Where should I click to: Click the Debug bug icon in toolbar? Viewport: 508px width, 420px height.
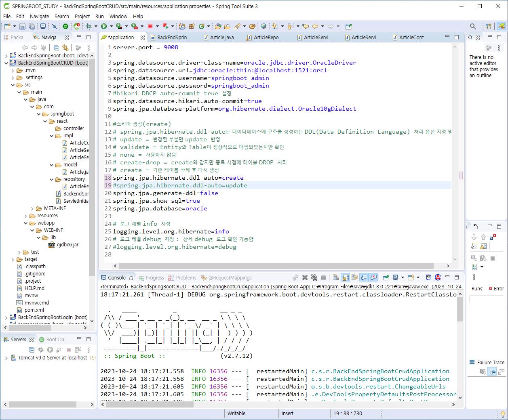pyautogui.click(x=89, y=26)
